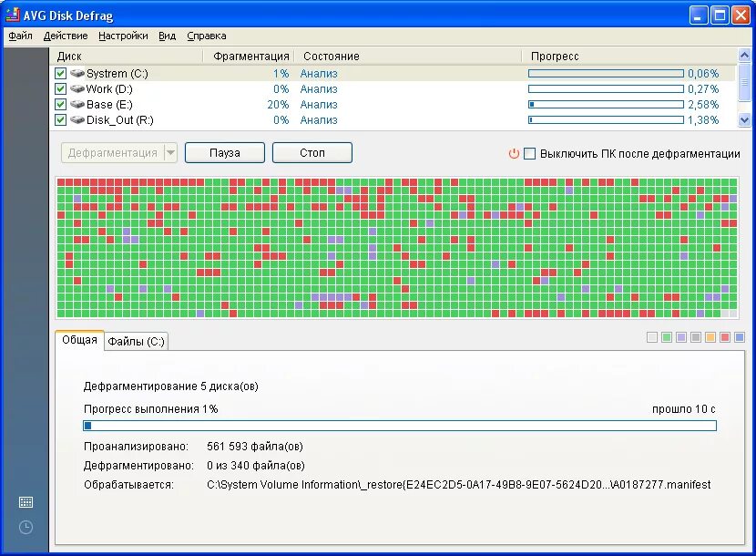Click the purple legend color swatch
The height and width of the screenshot is (556, 756).
click(x=680, y=337)
